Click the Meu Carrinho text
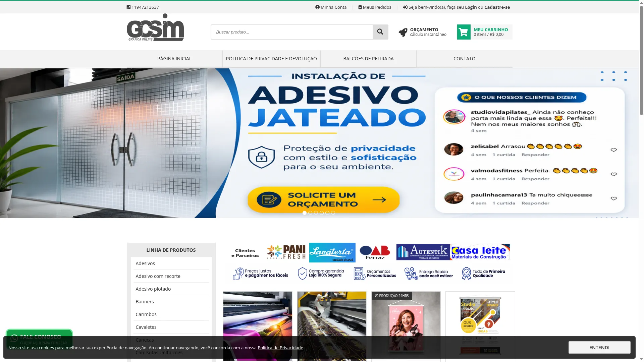The width and height of the screenshot is (644, 362). (491, 29)
